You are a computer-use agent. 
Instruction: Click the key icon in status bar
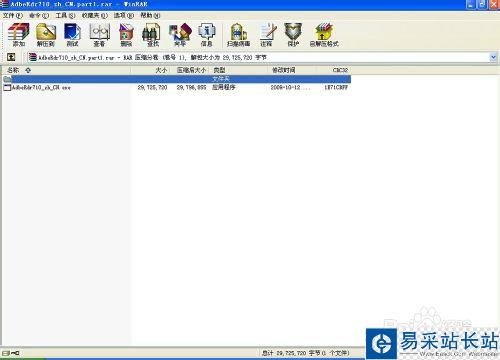pyautogui.click(x=15, y=353)
